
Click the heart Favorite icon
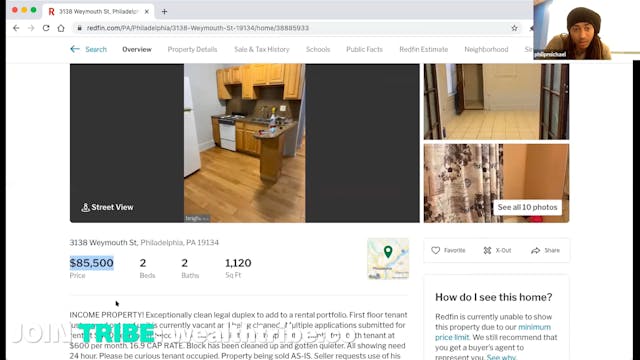point(436,250)
